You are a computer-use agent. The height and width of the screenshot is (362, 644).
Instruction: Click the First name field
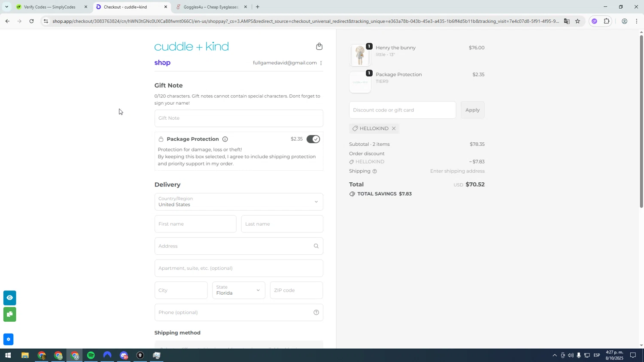click(195, 224)
